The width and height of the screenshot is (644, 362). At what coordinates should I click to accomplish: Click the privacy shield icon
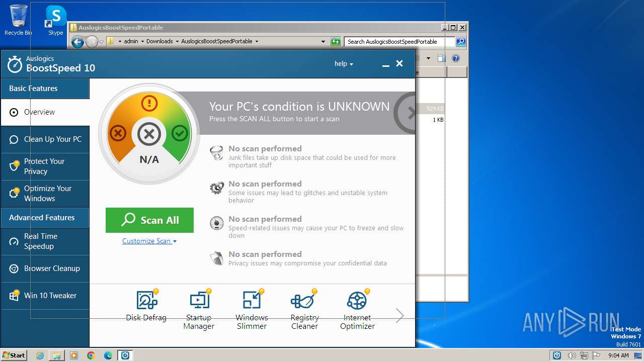(x=217, y=258)
